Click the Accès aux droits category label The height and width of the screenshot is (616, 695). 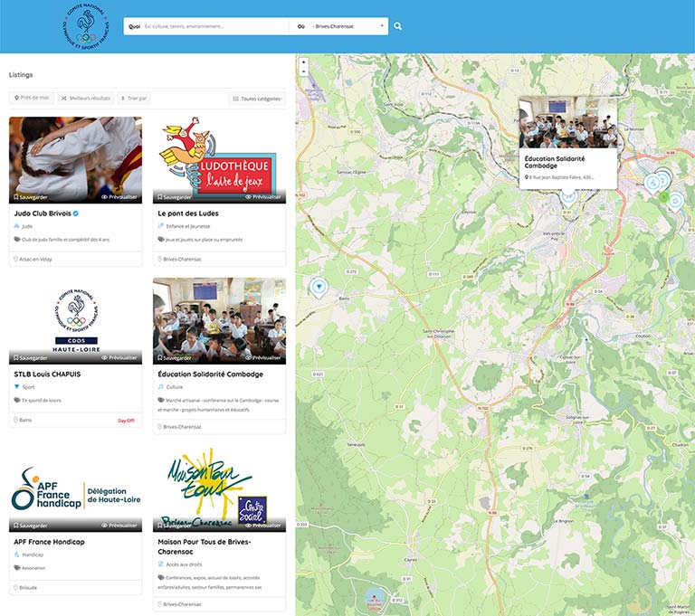184,564
